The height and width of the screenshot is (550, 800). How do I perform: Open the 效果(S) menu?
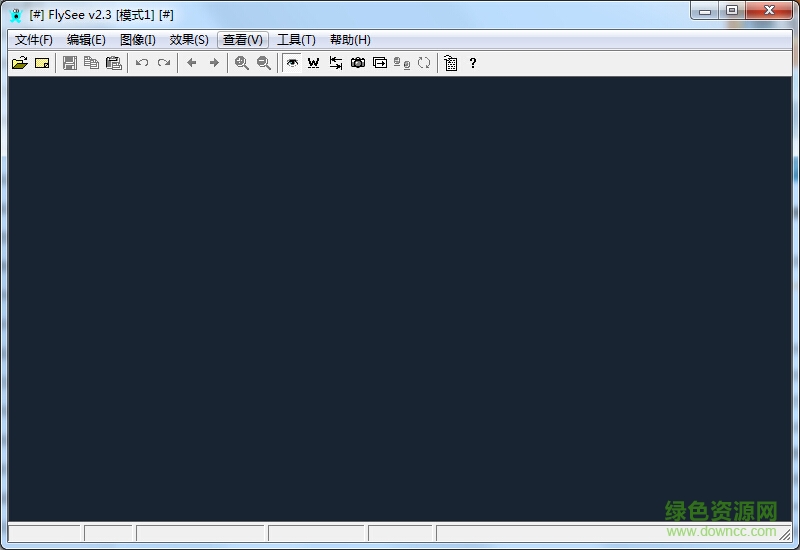click(x=189, y=40)
